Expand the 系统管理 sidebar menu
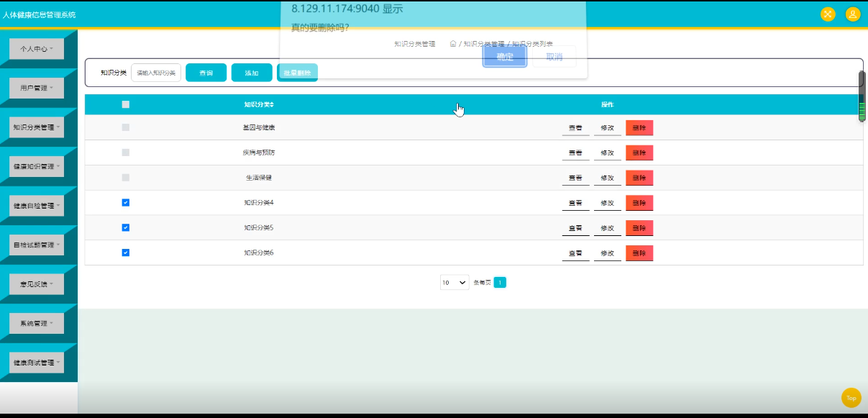 point(36,323)
